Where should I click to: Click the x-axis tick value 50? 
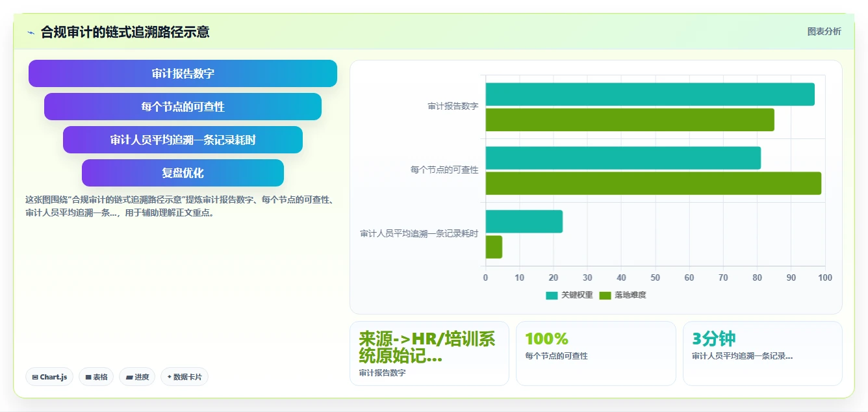(x=655, y=278)
